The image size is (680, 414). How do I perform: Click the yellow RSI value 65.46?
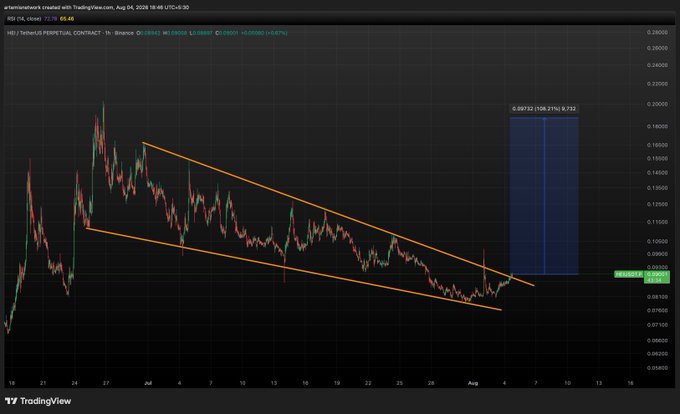point(67,19)
